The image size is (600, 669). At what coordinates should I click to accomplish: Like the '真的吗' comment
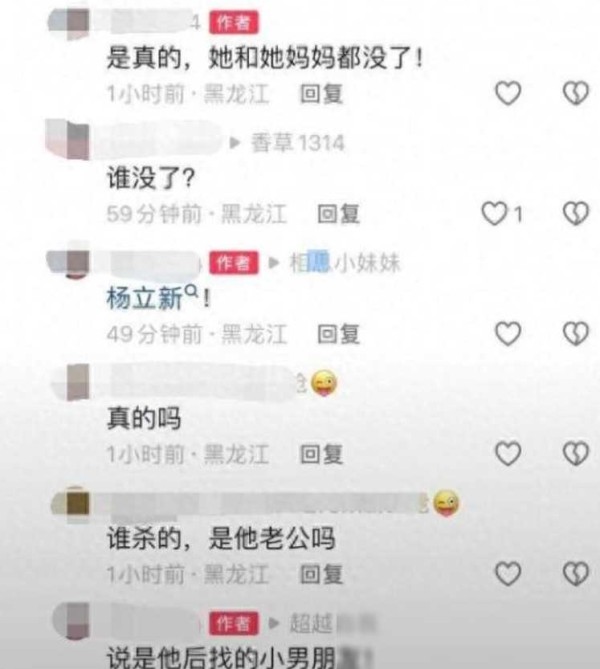[508, 453]
